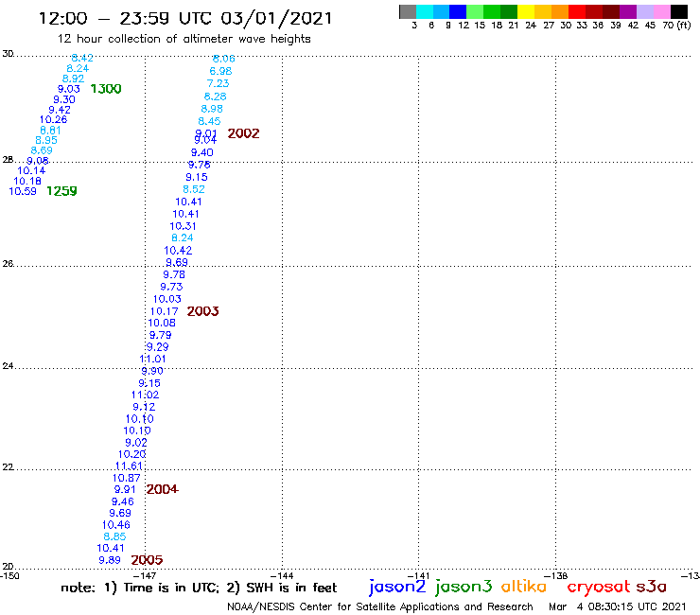The image size is (700, 615).
Task: Click the 8.28 wave height value
Action: coord(215,97)
